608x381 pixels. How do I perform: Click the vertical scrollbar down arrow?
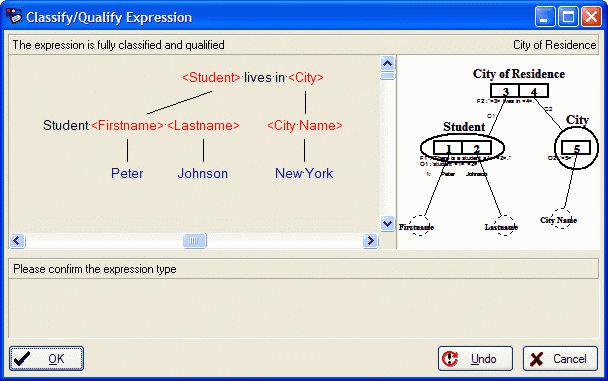[387, 223]
